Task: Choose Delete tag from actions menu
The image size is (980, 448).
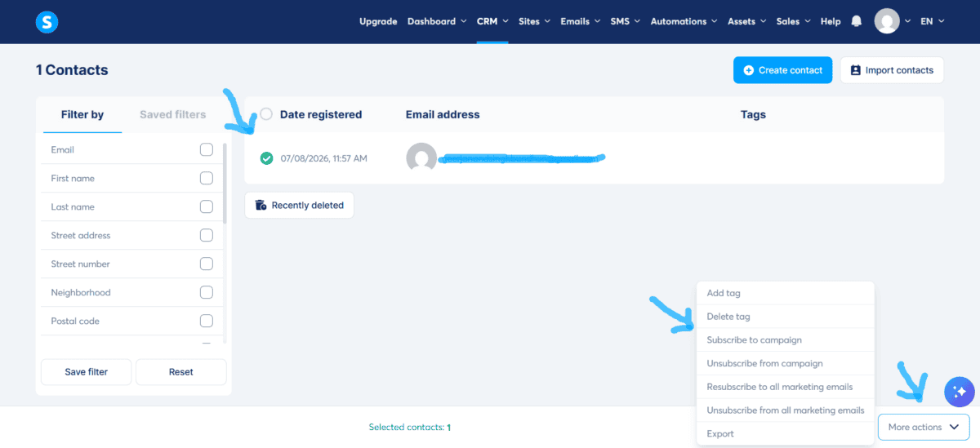Action: click(x=786, y=317)
